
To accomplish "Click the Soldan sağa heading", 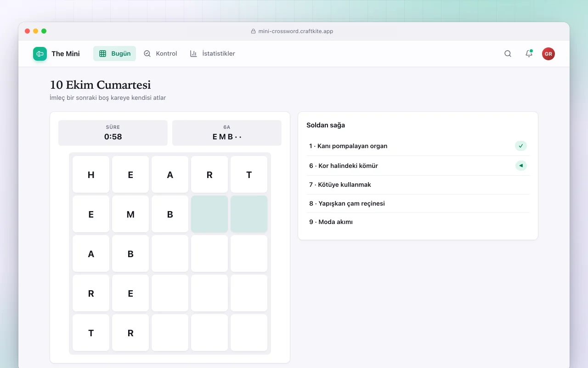I will [x=326, y=125].
